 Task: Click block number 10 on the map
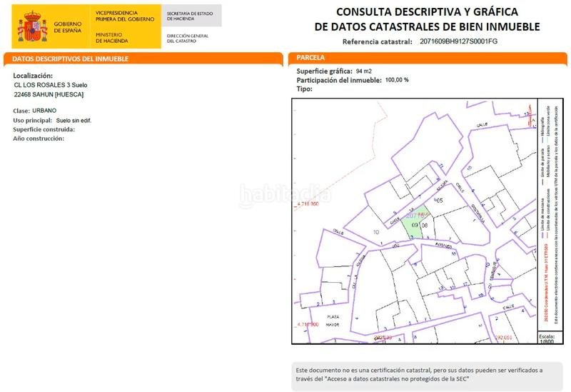click(376, 233)
